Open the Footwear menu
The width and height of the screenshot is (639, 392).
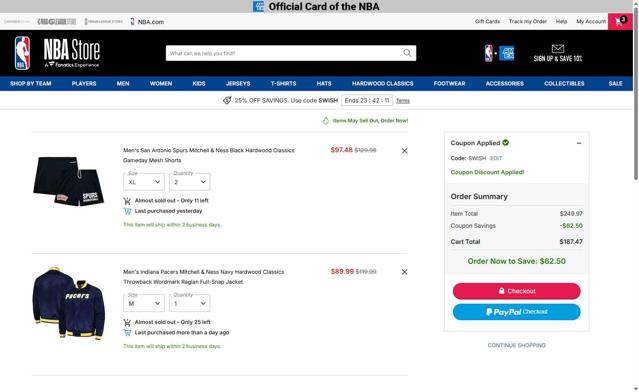[x=450, y=84]
